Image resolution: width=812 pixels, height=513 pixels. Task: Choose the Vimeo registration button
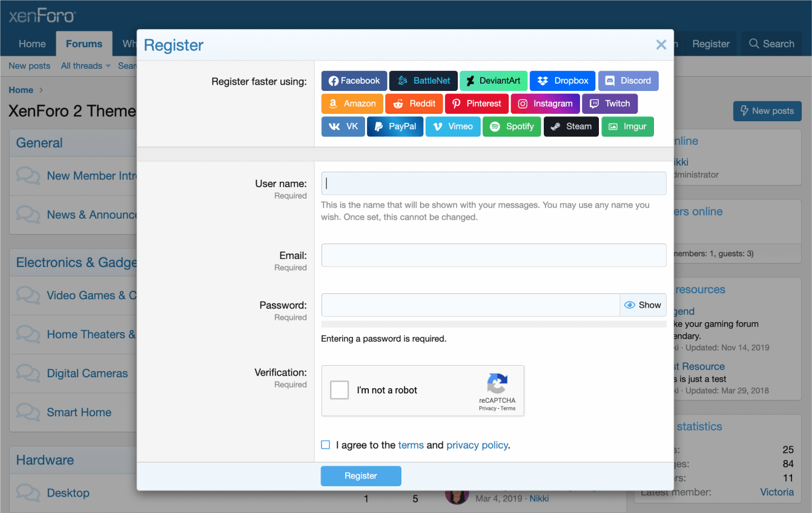click(453, 127)
